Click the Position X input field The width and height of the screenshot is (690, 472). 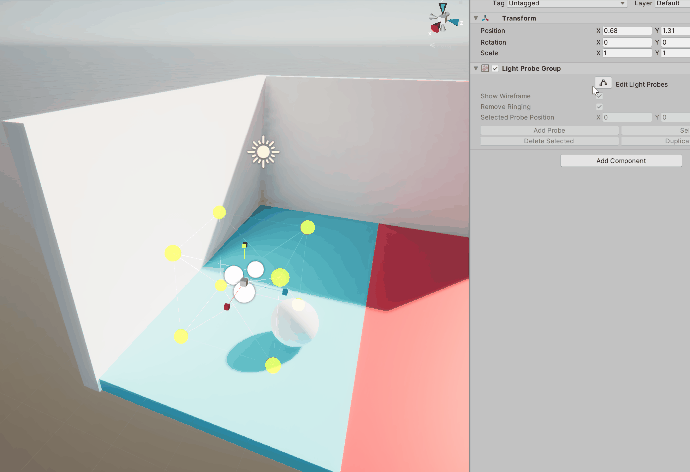click(627, 31)
